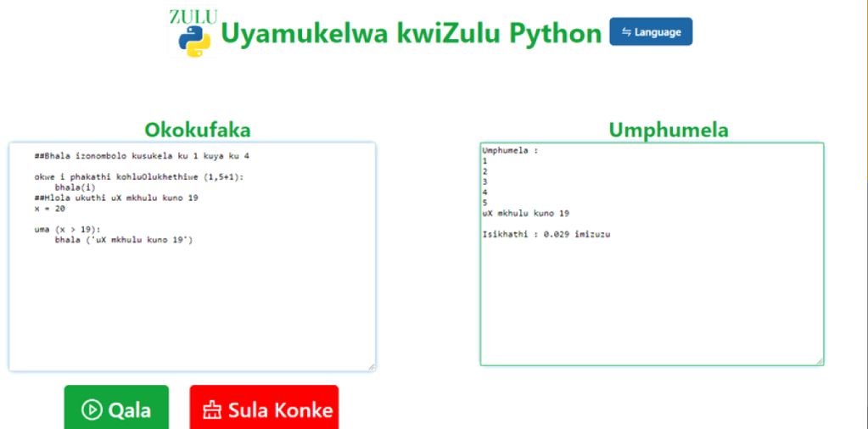This screenshot has height=429, width=868.
Task: Click the code line 'uma (x > 19):'
Action: click(68, 230)
